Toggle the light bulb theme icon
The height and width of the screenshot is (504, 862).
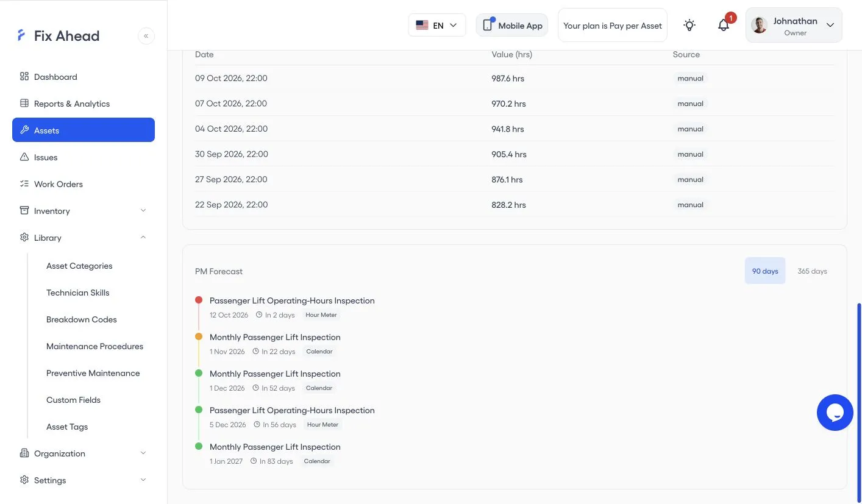689,25
